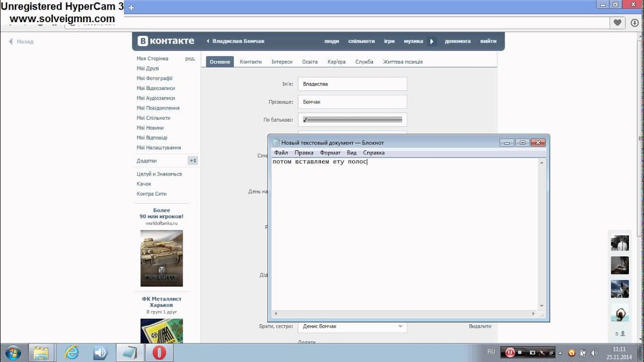Go back with the Назад link
Screen dimensions: 644x362
21,41
